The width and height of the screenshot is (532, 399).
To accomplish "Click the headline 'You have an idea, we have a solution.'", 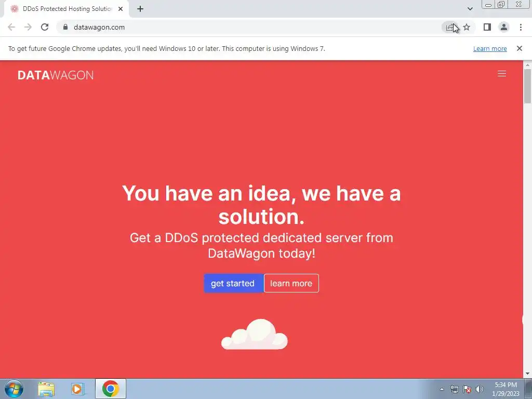I will (x=261, y=205).
